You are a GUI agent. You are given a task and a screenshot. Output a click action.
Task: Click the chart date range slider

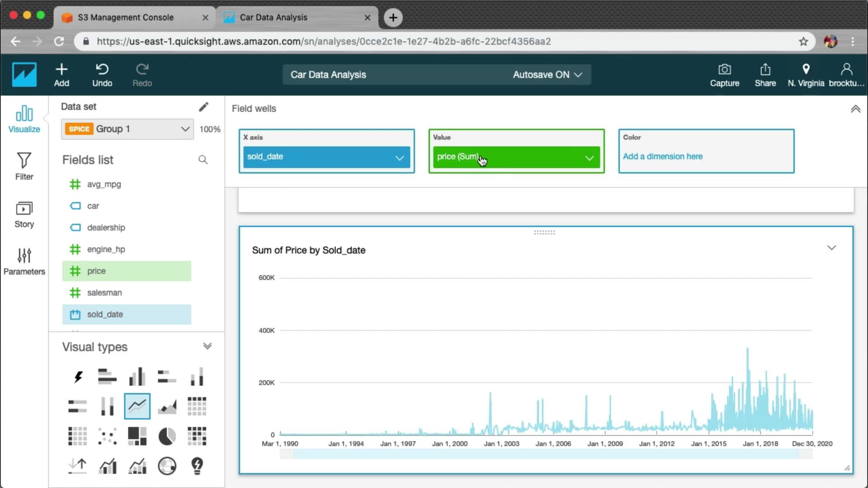click(x=546, y=455)
